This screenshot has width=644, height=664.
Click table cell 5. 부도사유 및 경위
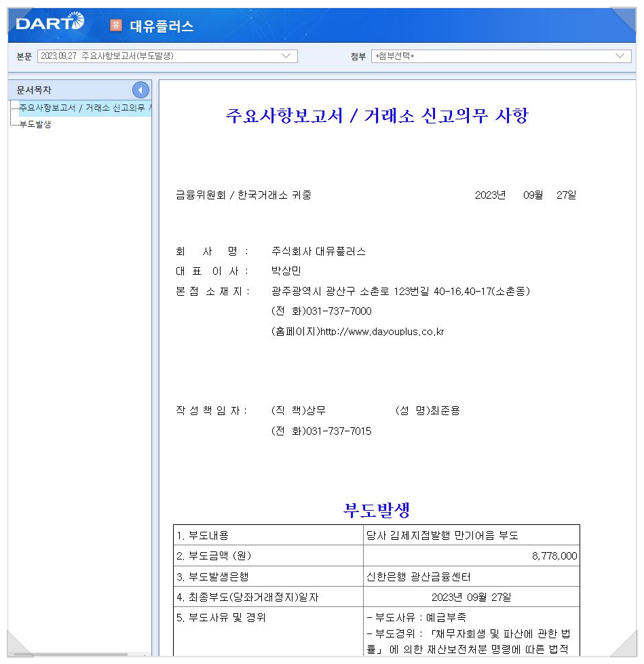268,631
